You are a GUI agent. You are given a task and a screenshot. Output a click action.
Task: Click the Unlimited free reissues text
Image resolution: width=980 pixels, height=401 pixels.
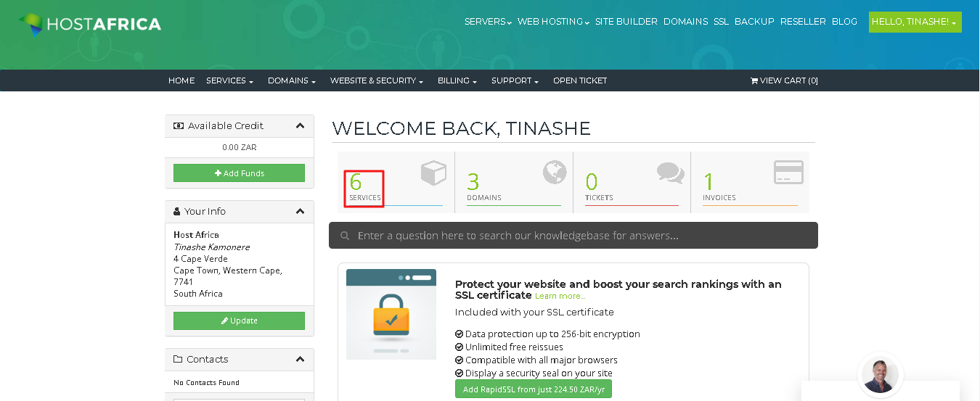(514, 347)
